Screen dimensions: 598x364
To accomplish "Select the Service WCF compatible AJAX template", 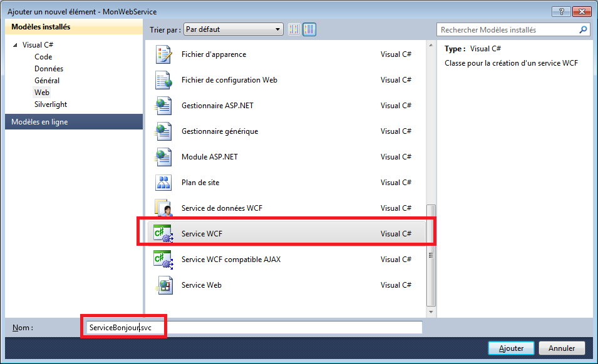I will [230, 260].
